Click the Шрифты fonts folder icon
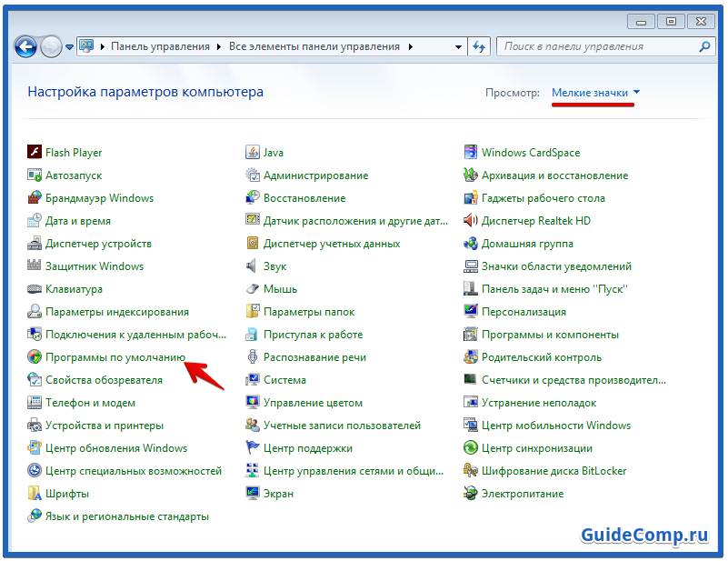Screen dimensions: 728x561 coord(35,494)
